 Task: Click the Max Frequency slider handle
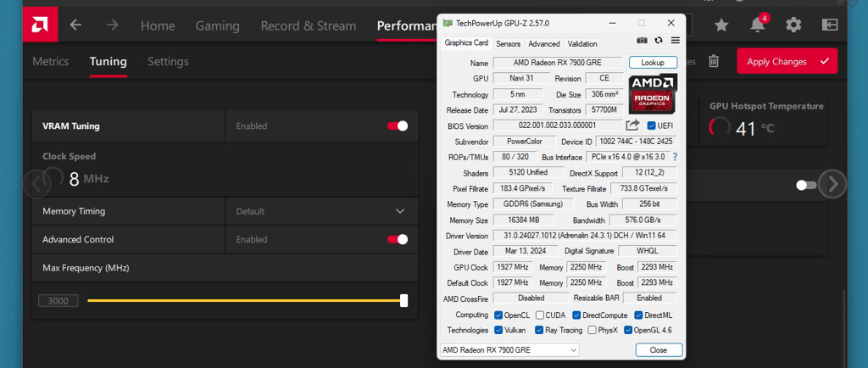pyautogui.click(x=404, y=300)
